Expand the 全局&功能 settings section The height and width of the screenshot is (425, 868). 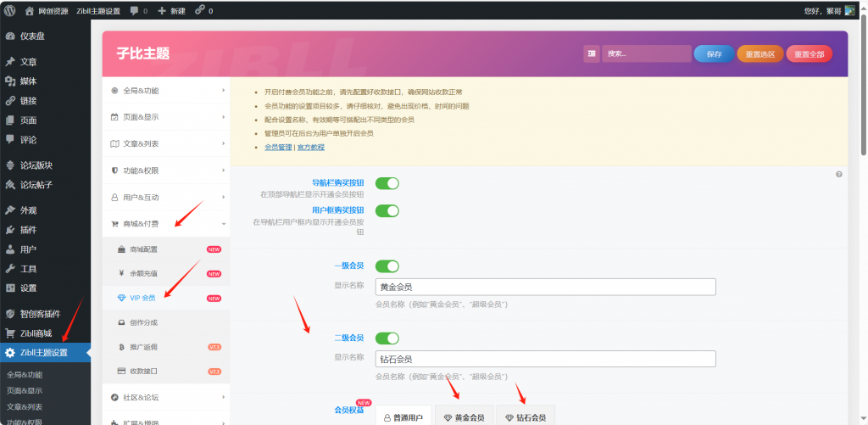(166, 90)
